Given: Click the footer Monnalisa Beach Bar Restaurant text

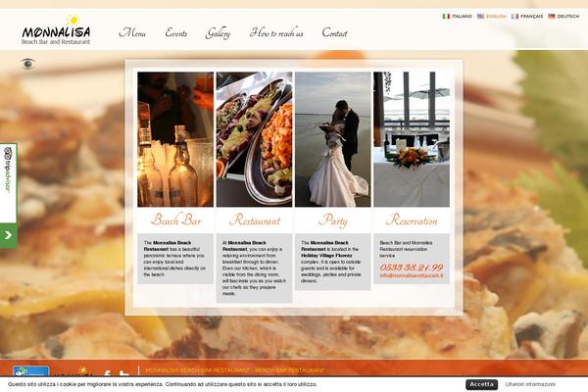Looking at the screenshot, I should tap(235, 370).
